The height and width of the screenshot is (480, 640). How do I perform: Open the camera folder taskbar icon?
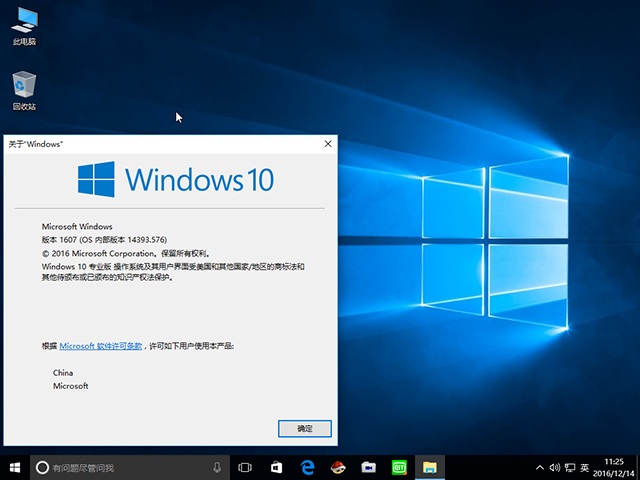(368, 467)
